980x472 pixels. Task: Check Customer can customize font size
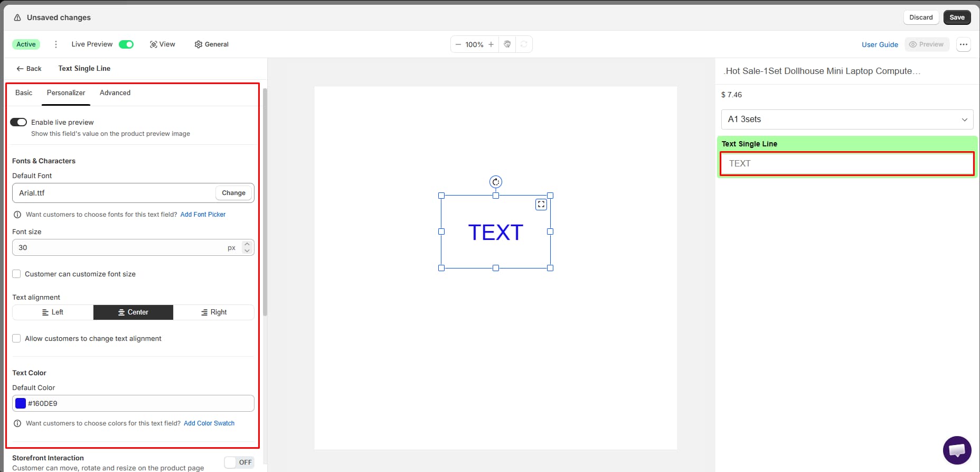click(16, 274)
